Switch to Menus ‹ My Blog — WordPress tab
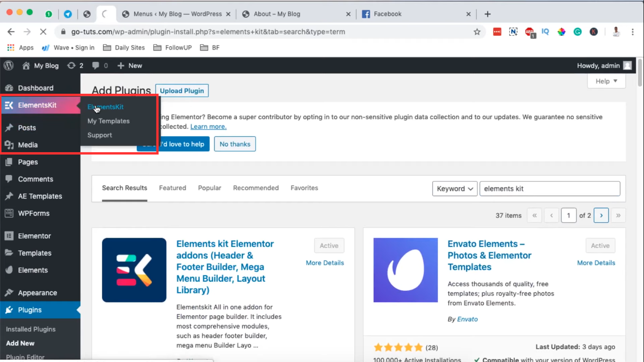The image size is (644, 362). [x=177, y=14]
